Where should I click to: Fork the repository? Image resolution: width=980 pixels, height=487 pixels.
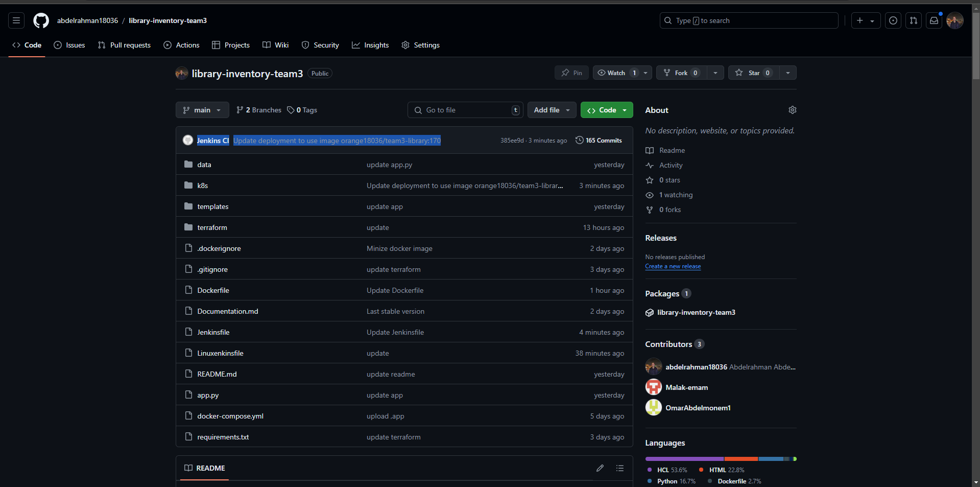(681, 73)
